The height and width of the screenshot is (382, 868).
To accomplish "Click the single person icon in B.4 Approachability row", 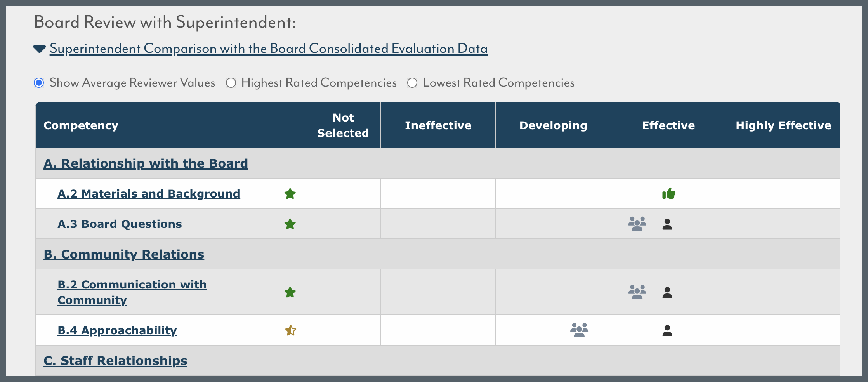I will [x=667, y=330].
